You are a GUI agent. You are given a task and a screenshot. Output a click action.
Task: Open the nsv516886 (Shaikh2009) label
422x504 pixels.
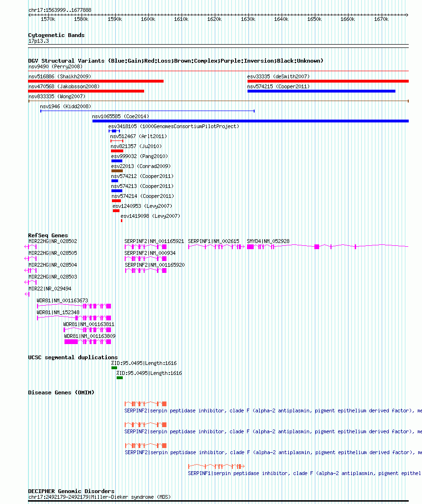click(60, 76)
